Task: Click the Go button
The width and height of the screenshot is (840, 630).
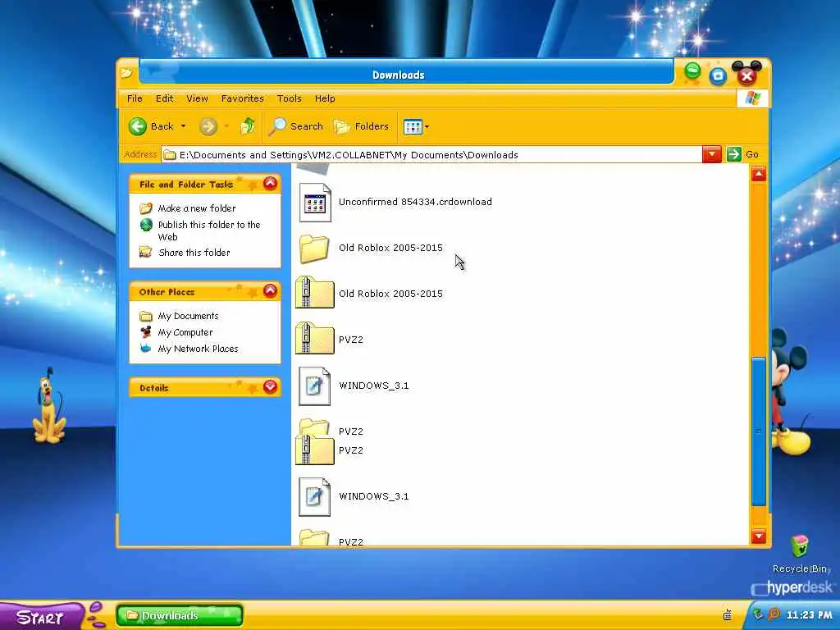Action: [743, 154]
